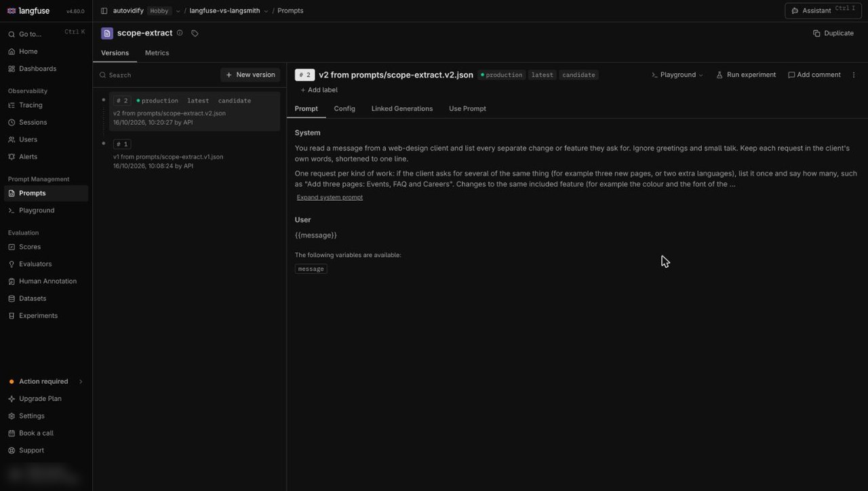The height and width of the screenshot is (491, 868).
Task: Click the info icon beside scope-extract
Action: 180,33
